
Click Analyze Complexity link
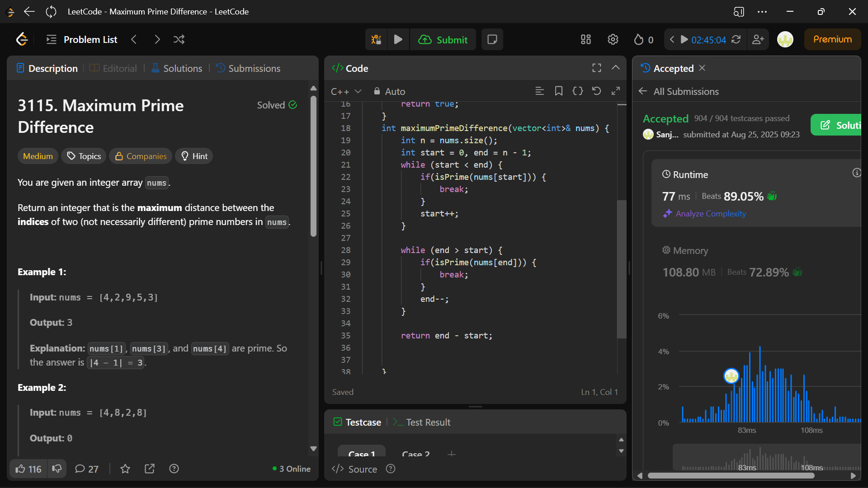tap(710, 214)
